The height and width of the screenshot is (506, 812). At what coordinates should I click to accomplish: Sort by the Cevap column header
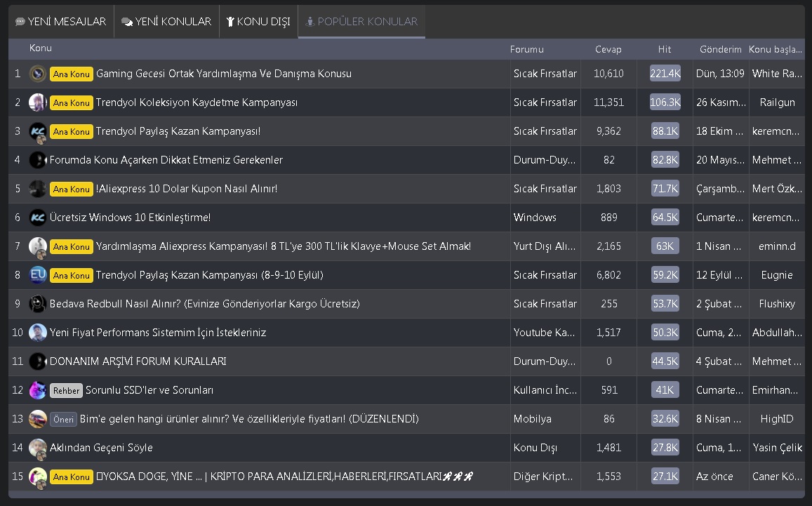pyautogui.click(x=608, y=49)
